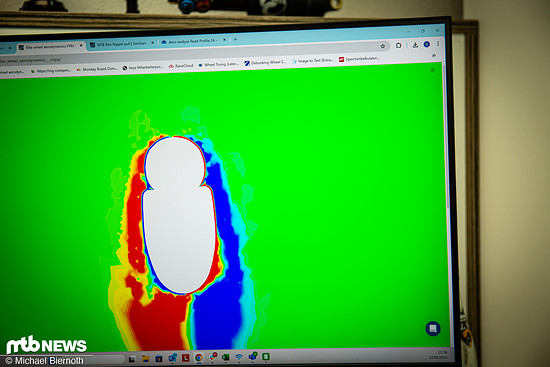
Task: Open a new browser tab with plus button
Action: click(x=235, y=39)
